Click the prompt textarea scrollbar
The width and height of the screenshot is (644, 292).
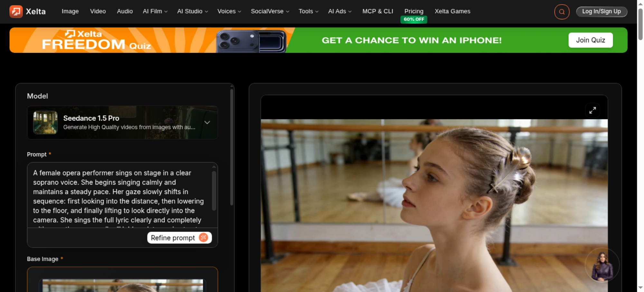(214, 191)
